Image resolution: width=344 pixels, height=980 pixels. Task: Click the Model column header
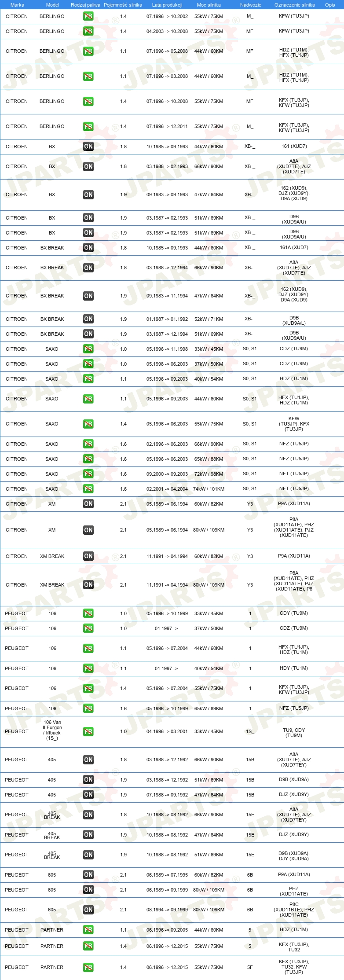pos(53,5)
